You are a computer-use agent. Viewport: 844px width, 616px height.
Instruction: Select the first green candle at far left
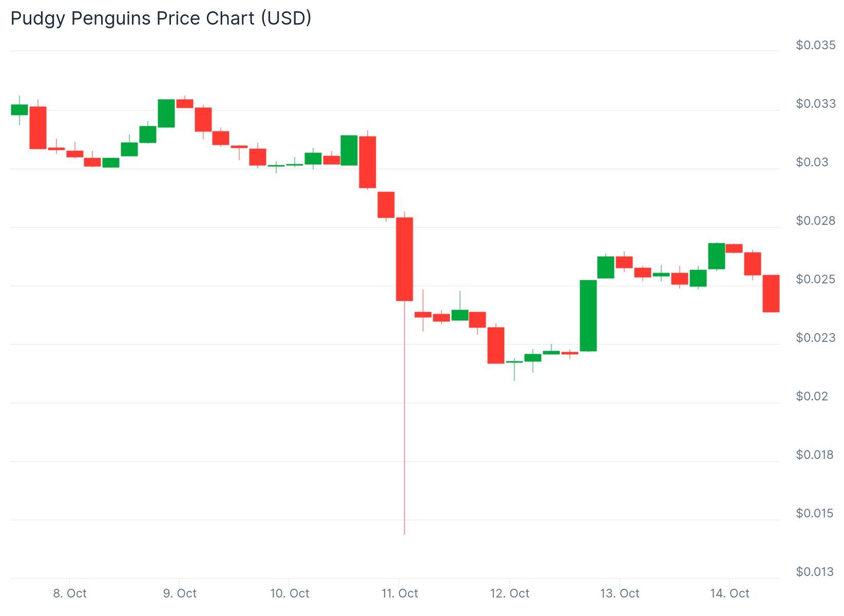coord(20,110)
